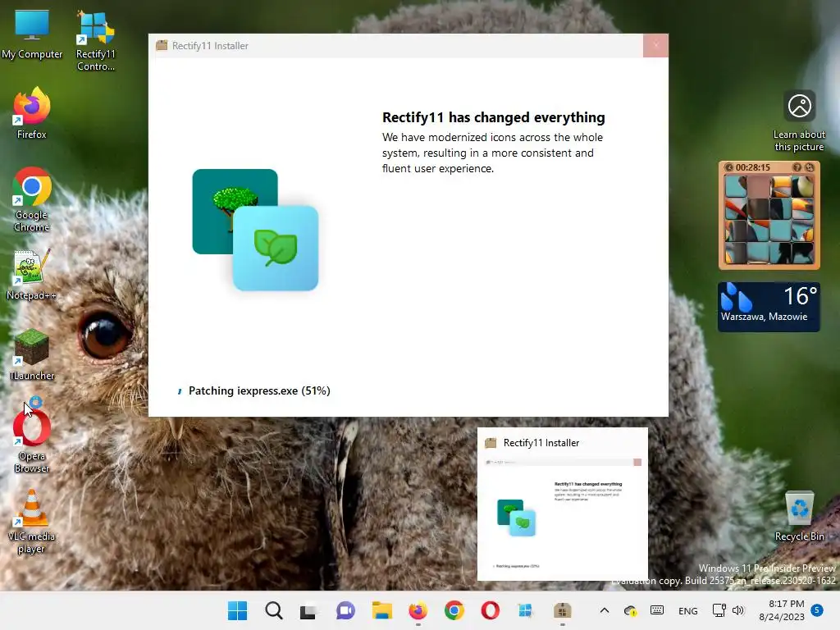Open the touch keyboard tray icon
This screenshot has width=840, height=630.
pyautogui.click(x=657, y=610)
